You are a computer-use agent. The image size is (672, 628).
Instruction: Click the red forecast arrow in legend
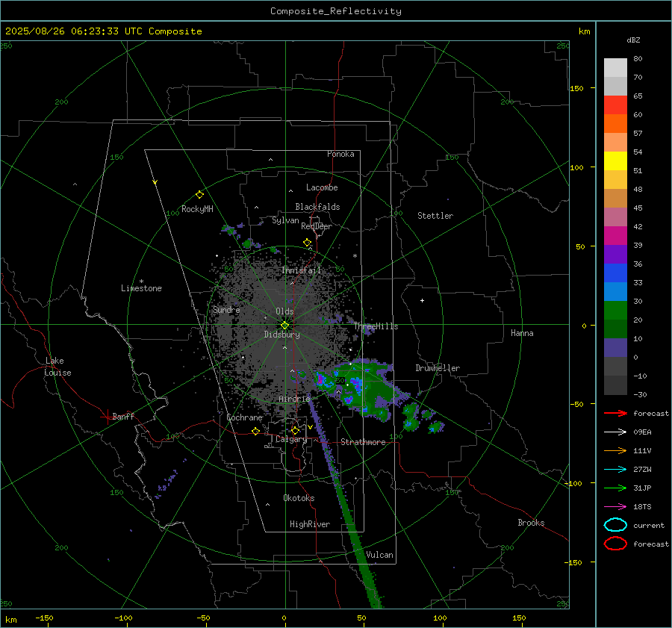click(x=615, y=413)
